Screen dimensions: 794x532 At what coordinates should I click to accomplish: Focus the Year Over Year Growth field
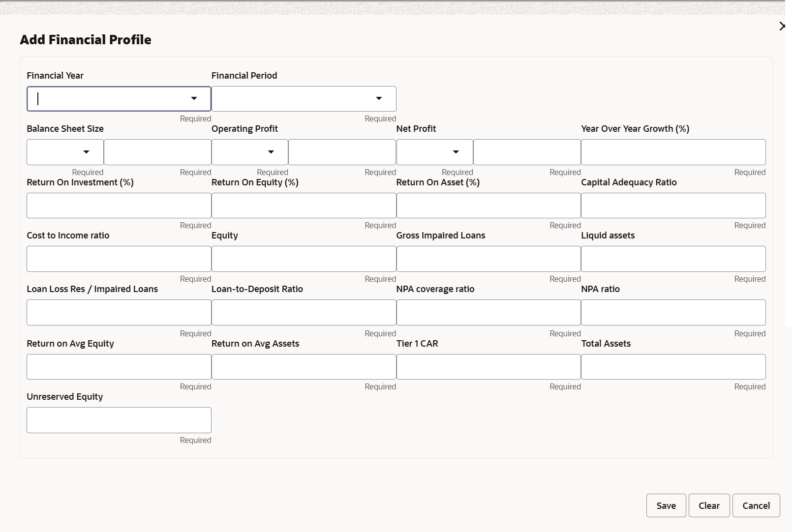click(673, 152)
